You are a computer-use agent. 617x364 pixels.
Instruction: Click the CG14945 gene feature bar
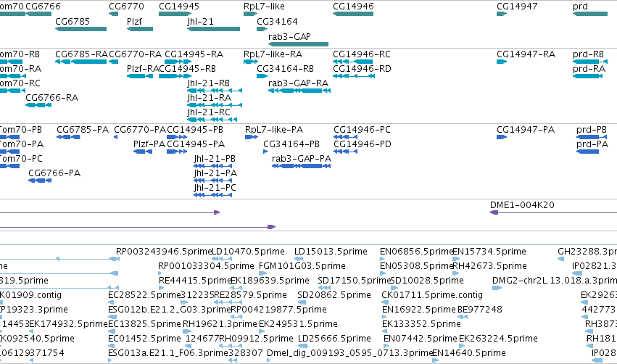[x=175, y=14]
